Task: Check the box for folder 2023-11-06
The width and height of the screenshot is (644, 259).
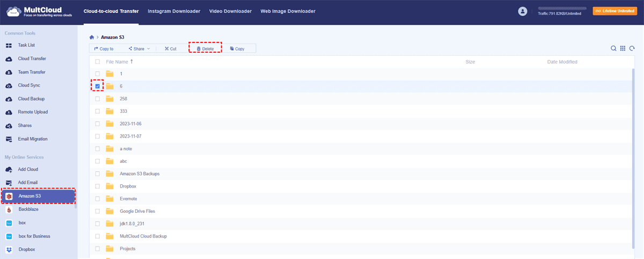Action: [x=98, y=124]
